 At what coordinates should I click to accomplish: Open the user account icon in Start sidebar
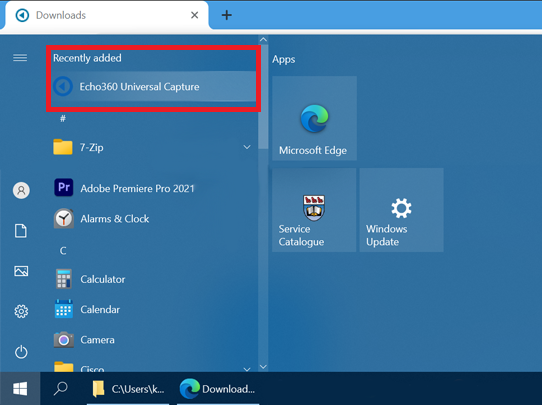(x=21, y=190)
